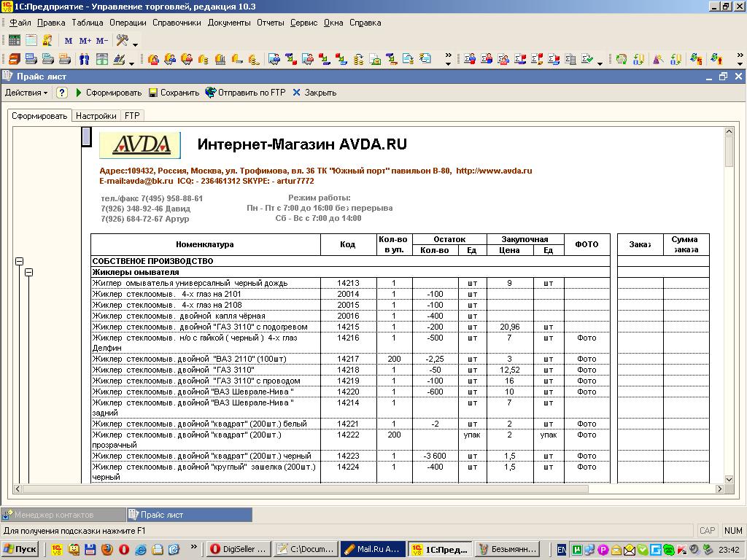Switch to the FTP tab
Screen dimensions: 747x560
(132, 116)
